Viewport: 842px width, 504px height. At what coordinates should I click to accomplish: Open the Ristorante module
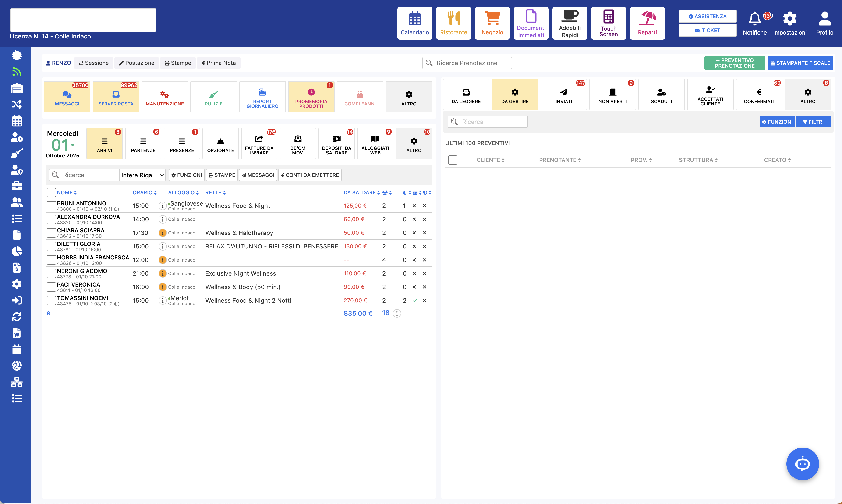(453, 23)
